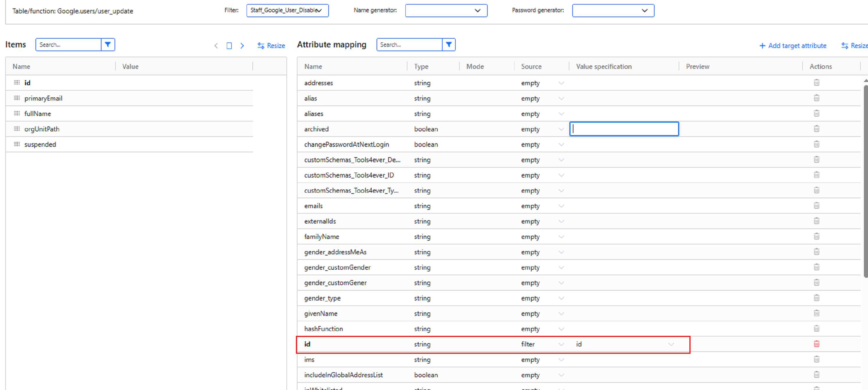Click the Value specification column header
868x390 pixels.
[604, 66]
